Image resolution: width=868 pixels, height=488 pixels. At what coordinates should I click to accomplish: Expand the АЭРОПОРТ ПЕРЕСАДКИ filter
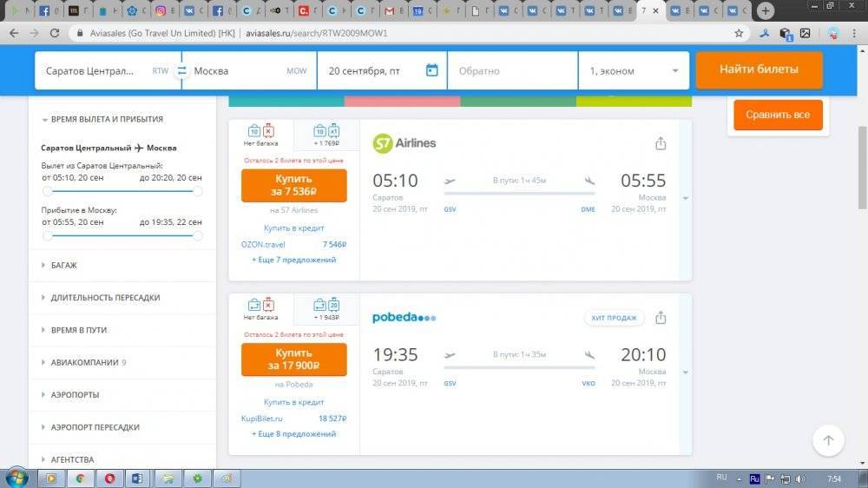[x=90, y=427]
